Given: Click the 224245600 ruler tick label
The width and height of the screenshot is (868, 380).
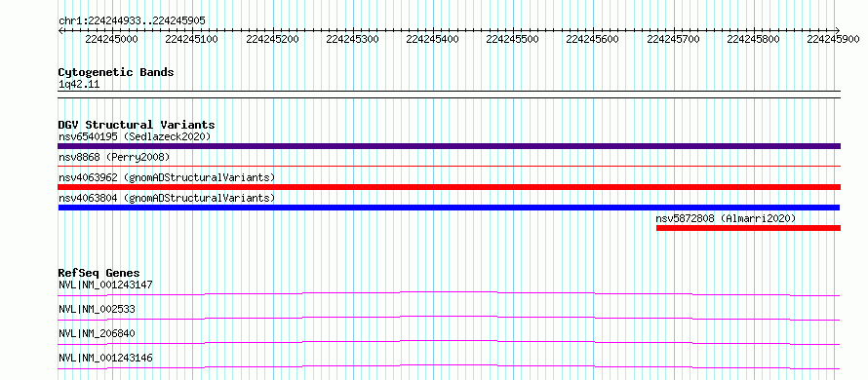Looking at the screenshot, I should (x=592, y=39).
